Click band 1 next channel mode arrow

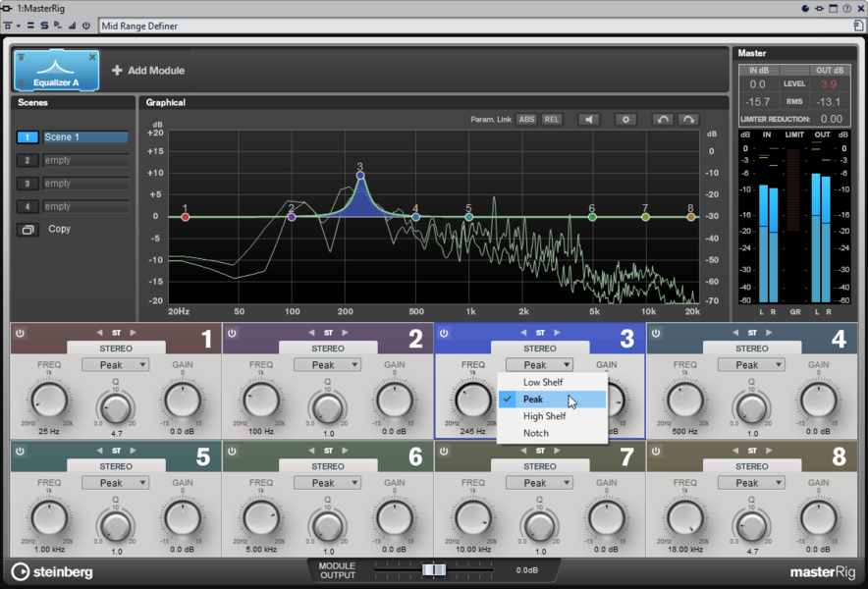coord(133,333)
